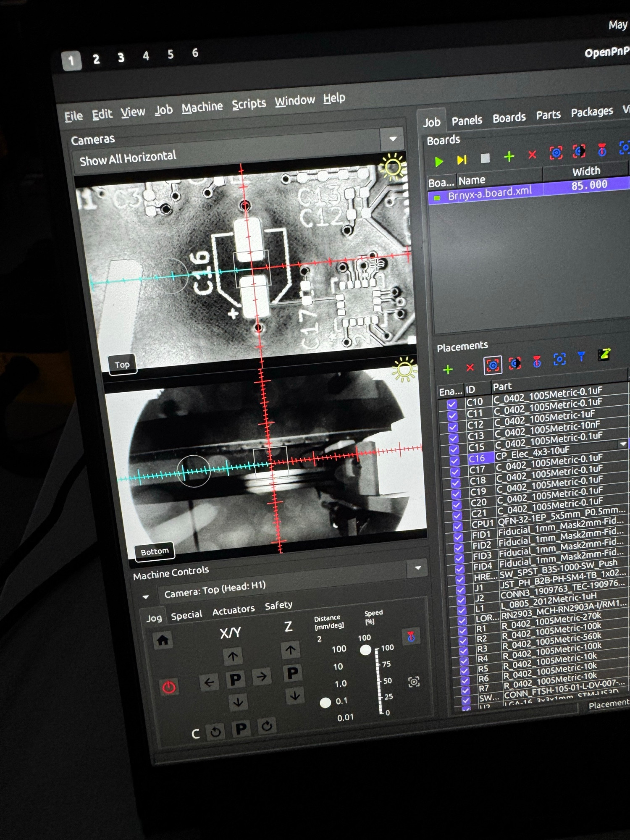Step the job with the yellow step icon
The height and width of the screenshot is (840, 630).
tap(462, 160)
